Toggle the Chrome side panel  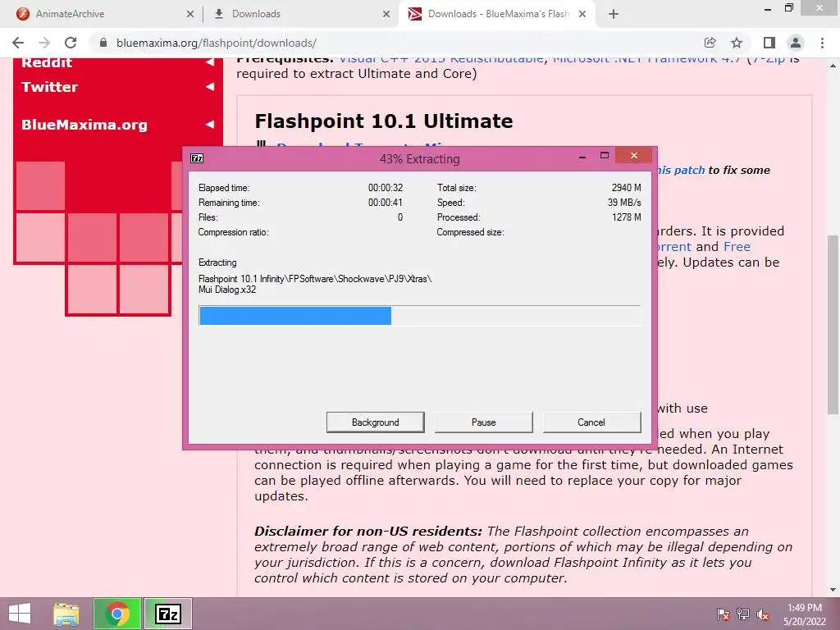click(769, 43)
